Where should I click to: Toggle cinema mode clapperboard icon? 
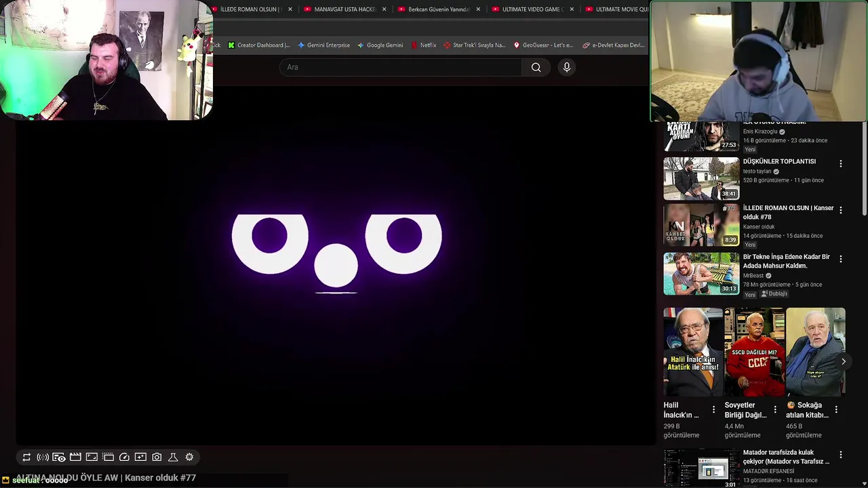click(75, 457)
